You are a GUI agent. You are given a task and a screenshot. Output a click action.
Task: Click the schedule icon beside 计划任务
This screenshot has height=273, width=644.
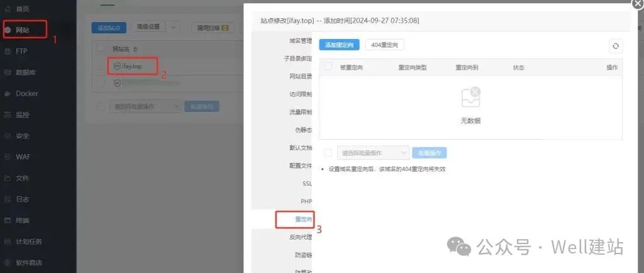(8, 242)
